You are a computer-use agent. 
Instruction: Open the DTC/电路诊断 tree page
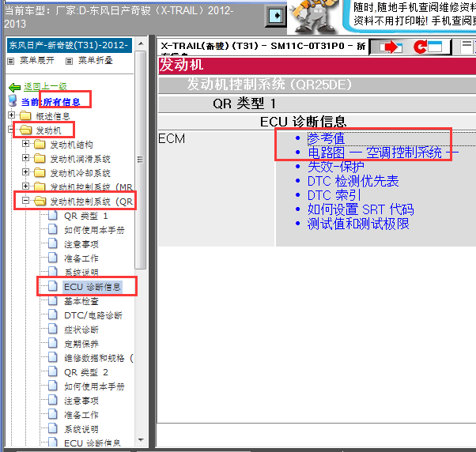(x=93, y=315)
